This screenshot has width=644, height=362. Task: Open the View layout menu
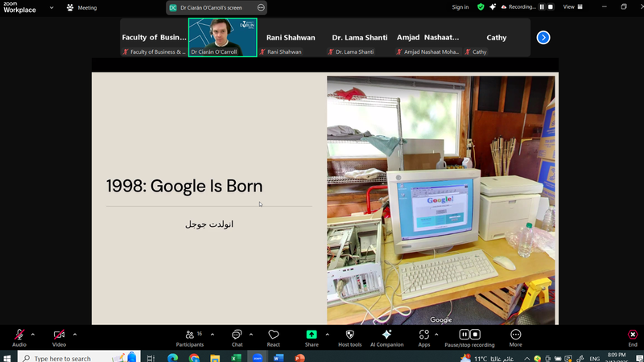[x=572, y=7]
